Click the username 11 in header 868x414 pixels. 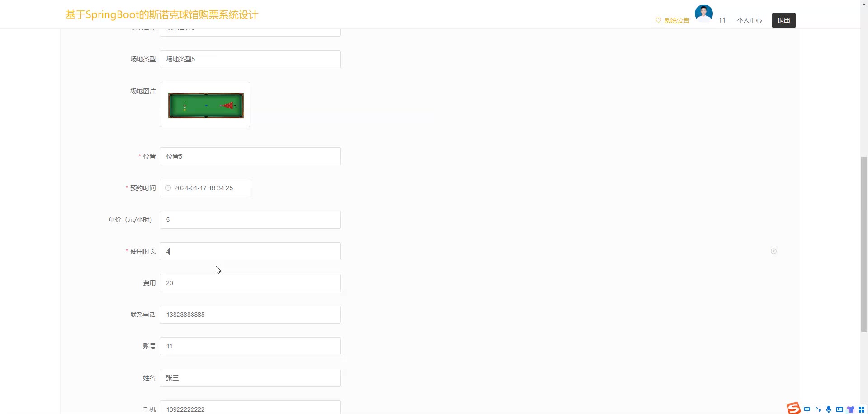point(722,20)
